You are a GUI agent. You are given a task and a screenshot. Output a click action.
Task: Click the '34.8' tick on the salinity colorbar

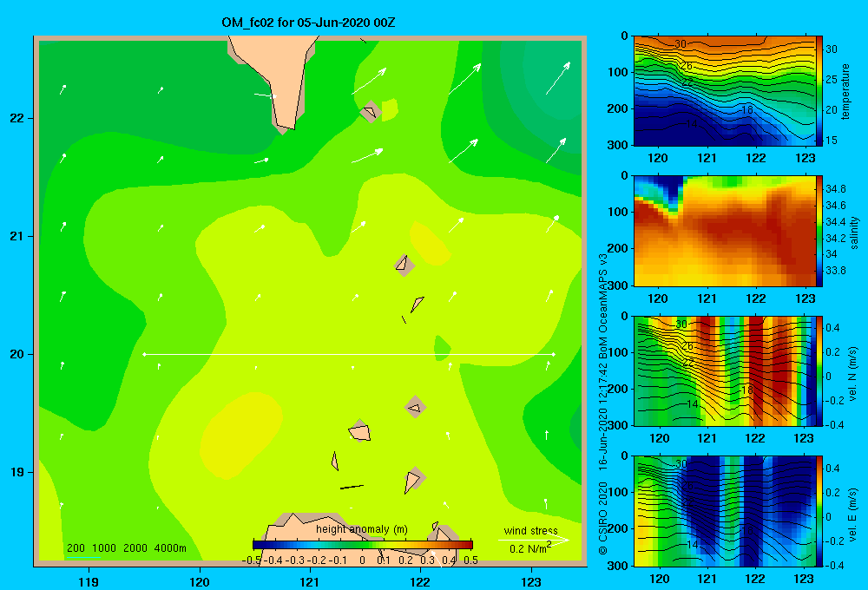836,189
